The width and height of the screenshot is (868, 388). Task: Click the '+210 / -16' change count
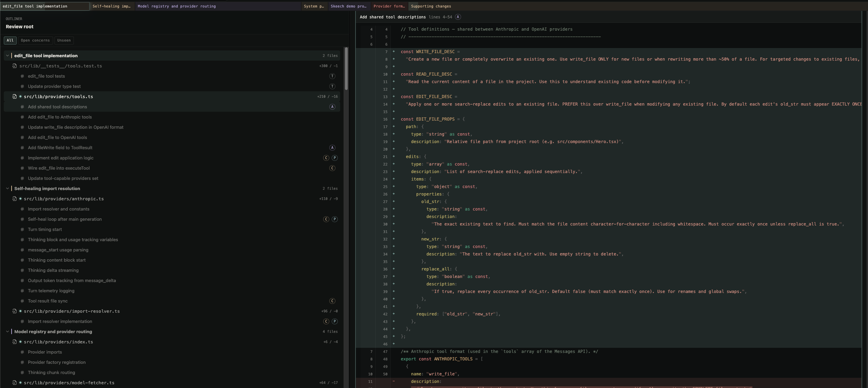point(327,96)
